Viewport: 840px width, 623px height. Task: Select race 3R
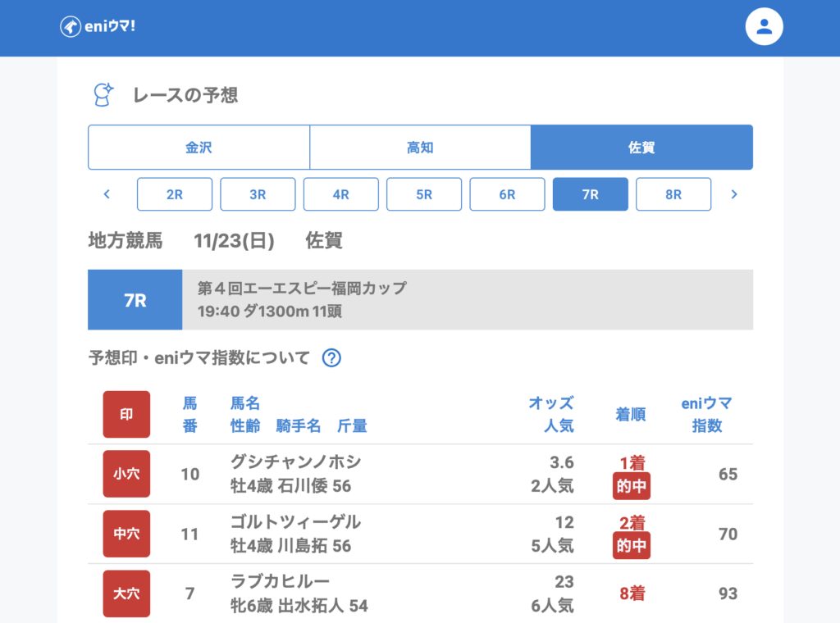tap(258, 194)
